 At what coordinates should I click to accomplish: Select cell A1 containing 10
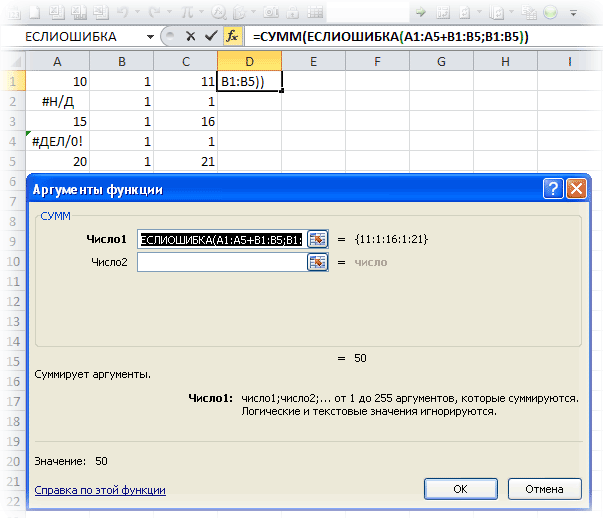click(57, 81)
